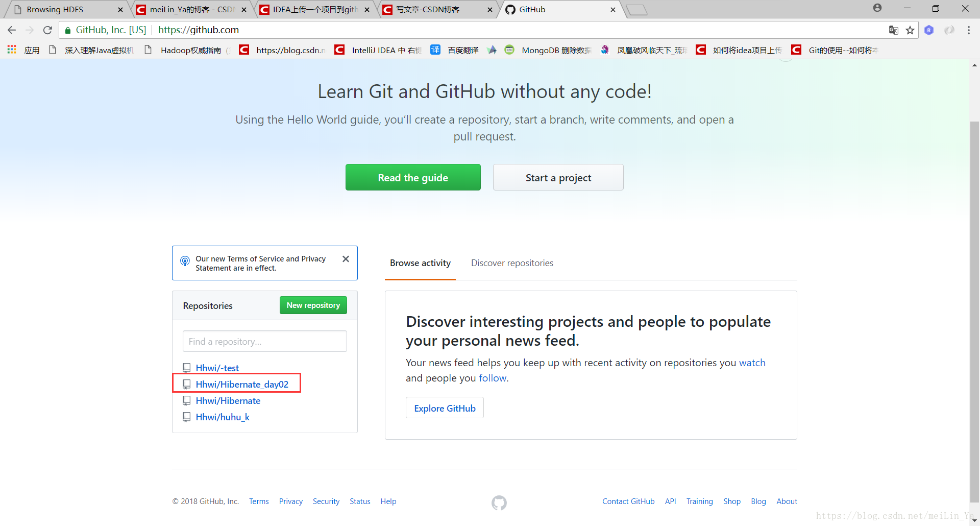980x526 pixels.
Task: Open the Terms footer link
Action: tap(259, 501)
